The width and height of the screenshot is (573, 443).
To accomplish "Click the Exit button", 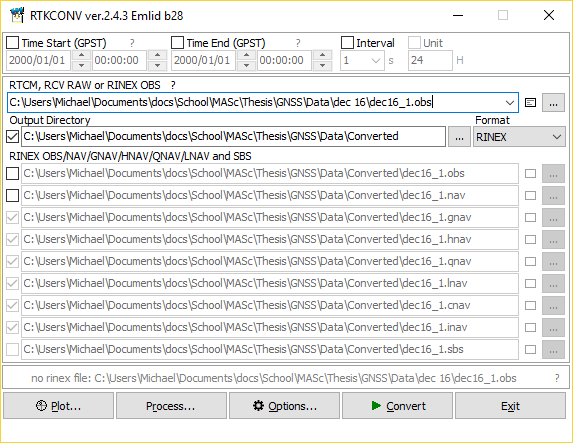I will click(x=510, y=406).
